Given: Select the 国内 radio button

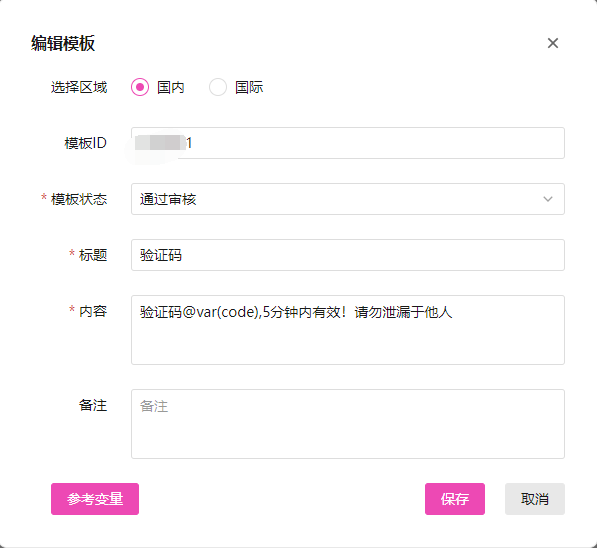Looking at the screenshot, I should [x=140, y=87].
